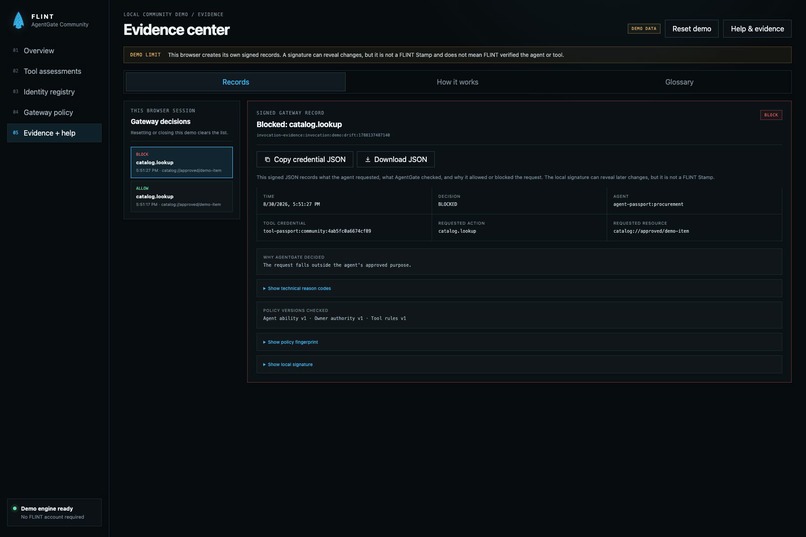The height and width of the screenshot is (537, 806).
Task: Click the 'LOCAL COMMUNITY DEMO / EVIDENCE' breadcrumb
Action: 173,14
